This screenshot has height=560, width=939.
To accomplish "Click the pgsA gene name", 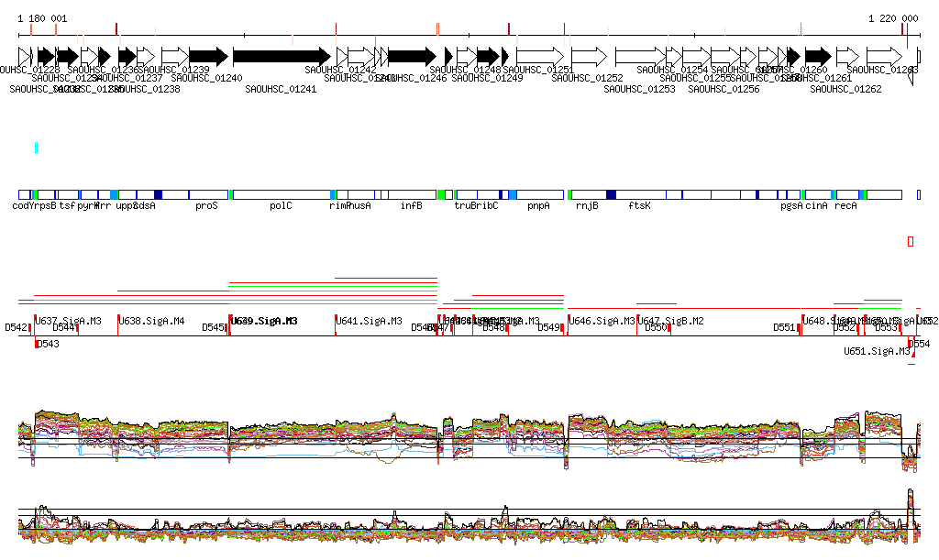I will coord(791,206).
